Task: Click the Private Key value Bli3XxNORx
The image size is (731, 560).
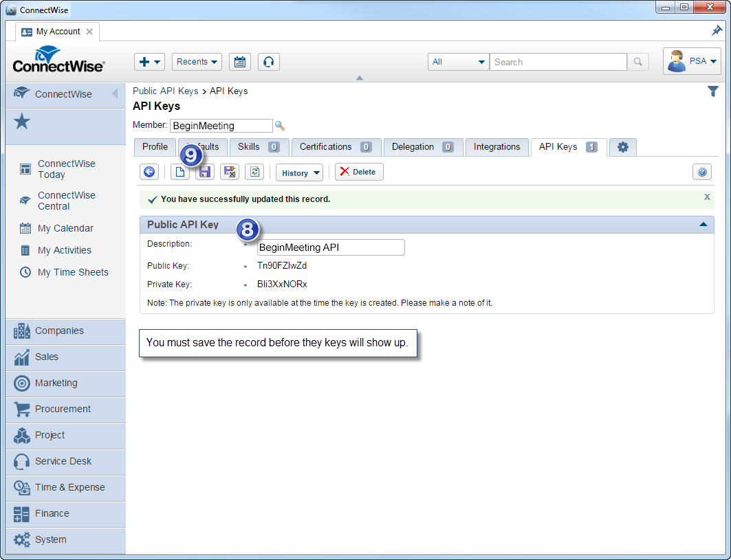Action: [282, 284]
